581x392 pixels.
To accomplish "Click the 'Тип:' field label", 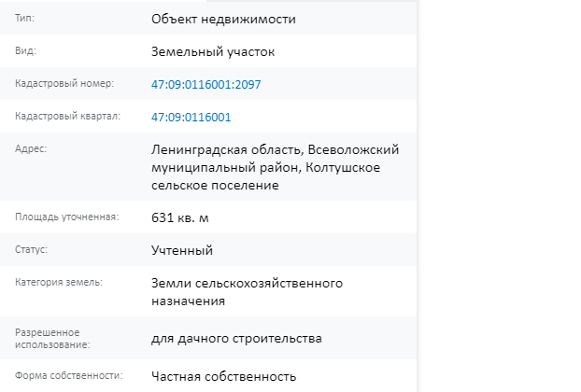I will pyautogui.click(x=24, y=18).
